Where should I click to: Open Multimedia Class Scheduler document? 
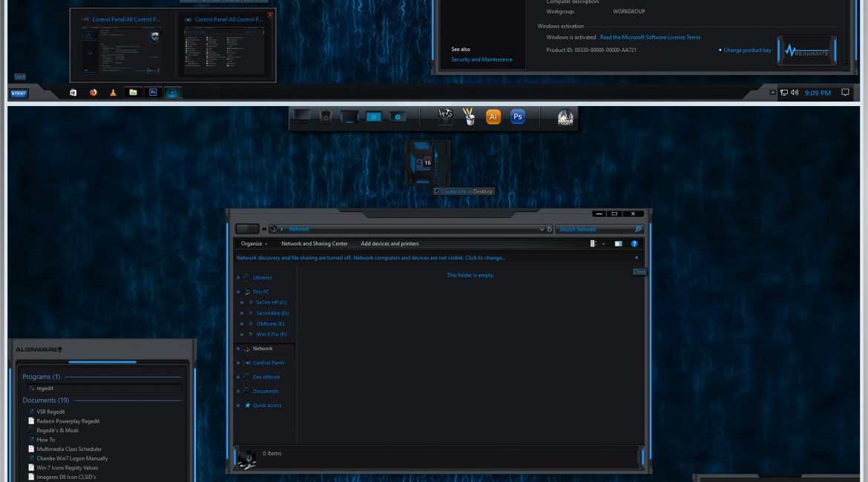[69, 449]
